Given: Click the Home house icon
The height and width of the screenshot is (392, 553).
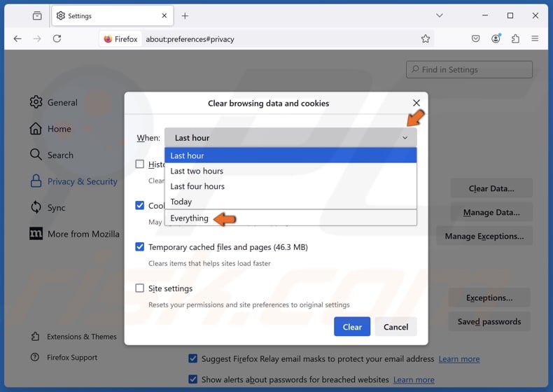Looking at the screenshot, I should [x=36, y=128].
